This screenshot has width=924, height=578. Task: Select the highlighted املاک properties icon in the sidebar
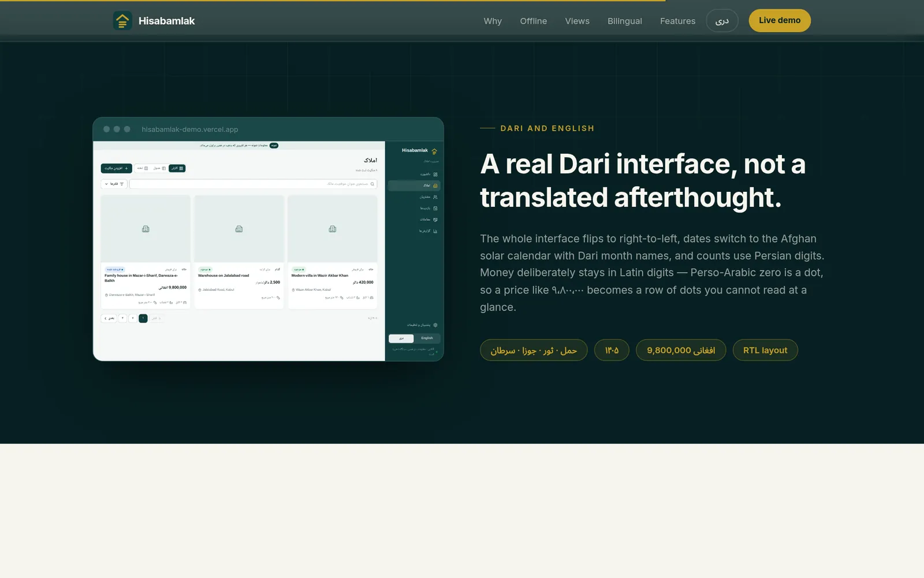pyautogui.click(x=435, y=186)
